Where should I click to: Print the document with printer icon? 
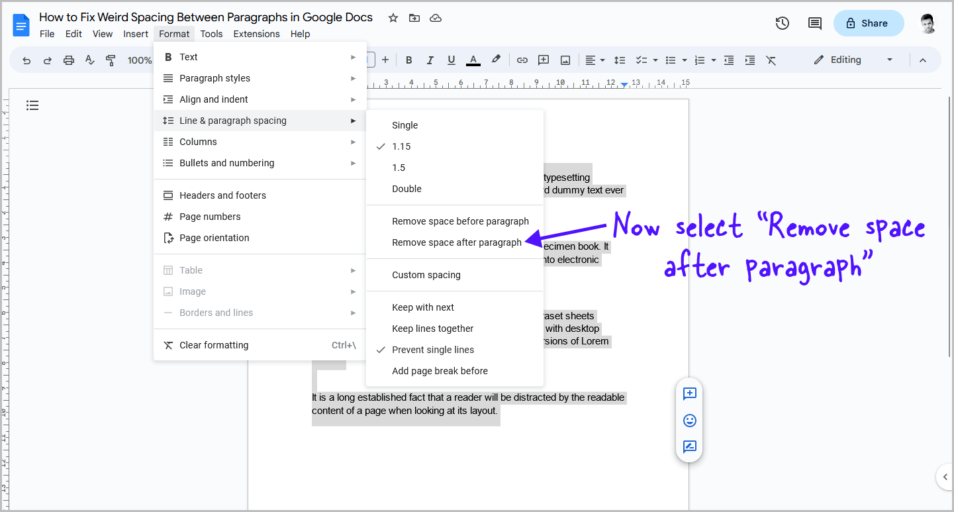(x=69, y=60)
